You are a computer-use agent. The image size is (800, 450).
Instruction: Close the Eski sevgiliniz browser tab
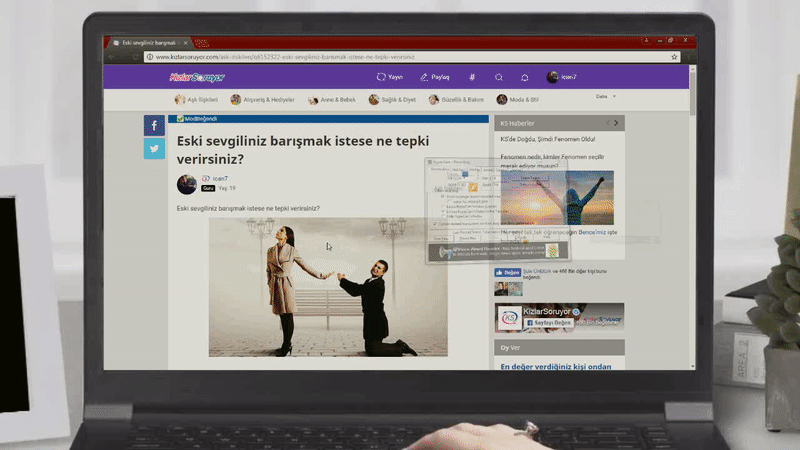point(185,43)
